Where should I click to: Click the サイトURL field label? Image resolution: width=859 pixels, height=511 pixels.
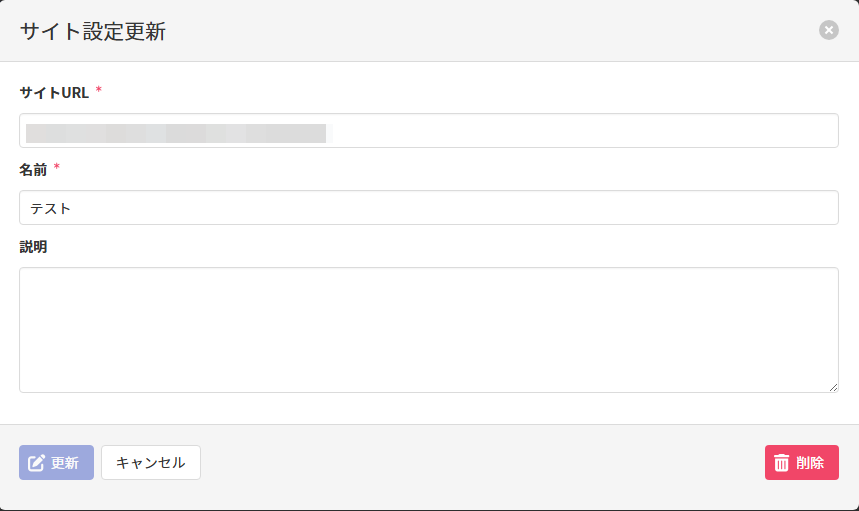[54, 93]
